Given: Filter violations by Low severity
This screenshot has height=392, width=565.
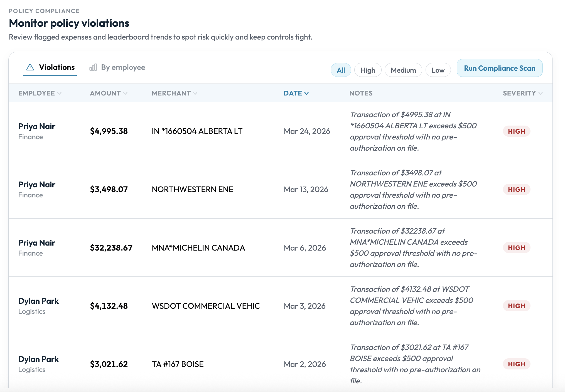Looking at the screenshot, I should tap(438, 70).
